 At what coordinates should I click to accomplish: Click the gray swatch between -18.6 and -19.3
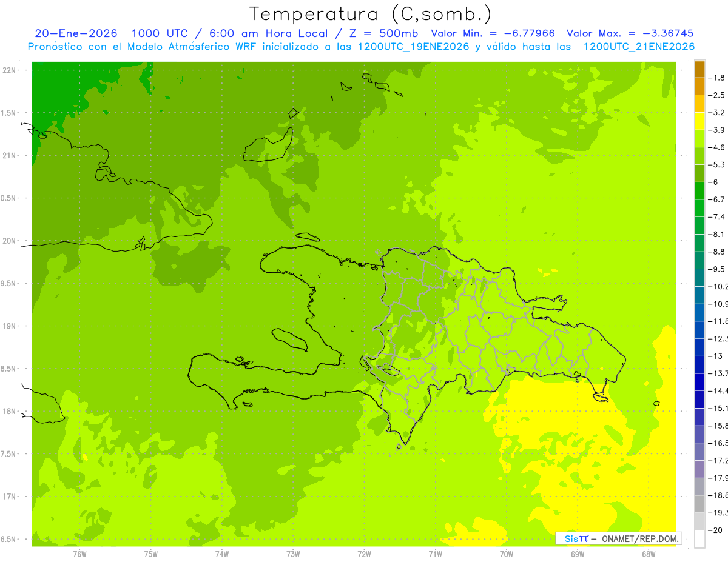tap(699, 504)
